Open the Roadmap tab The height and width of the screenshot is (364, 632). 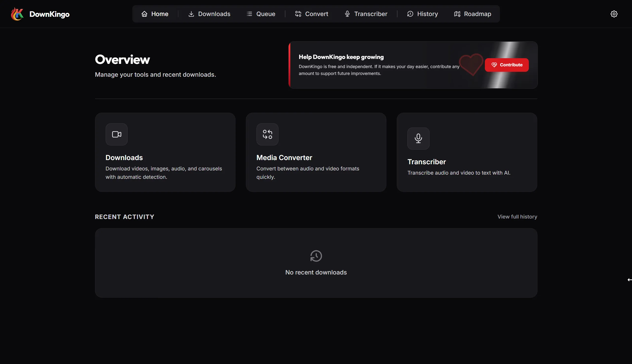pos(472,14)
